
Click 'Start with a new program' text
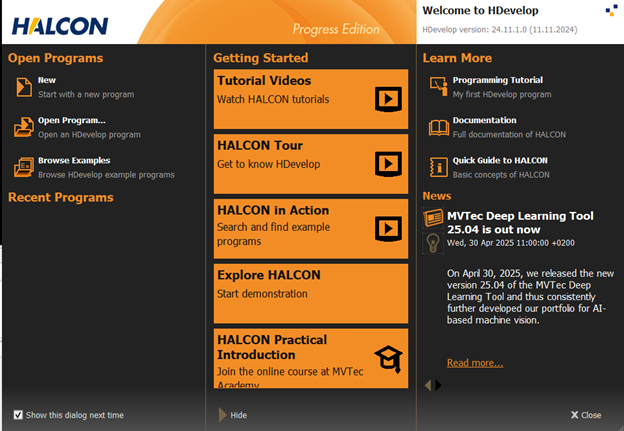coord(86,94)
